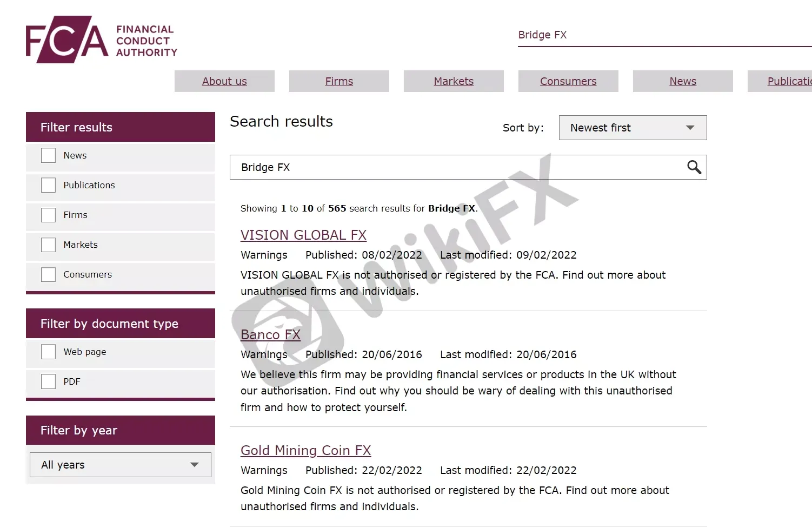Viewport: 812px width, 527px height.
Task: Open the Markets navigation tab
Action: 454,81
